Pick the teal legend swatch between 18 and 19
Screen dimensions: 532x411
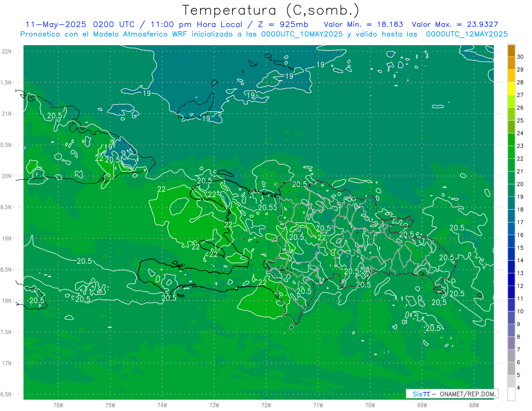pos(511,203)
